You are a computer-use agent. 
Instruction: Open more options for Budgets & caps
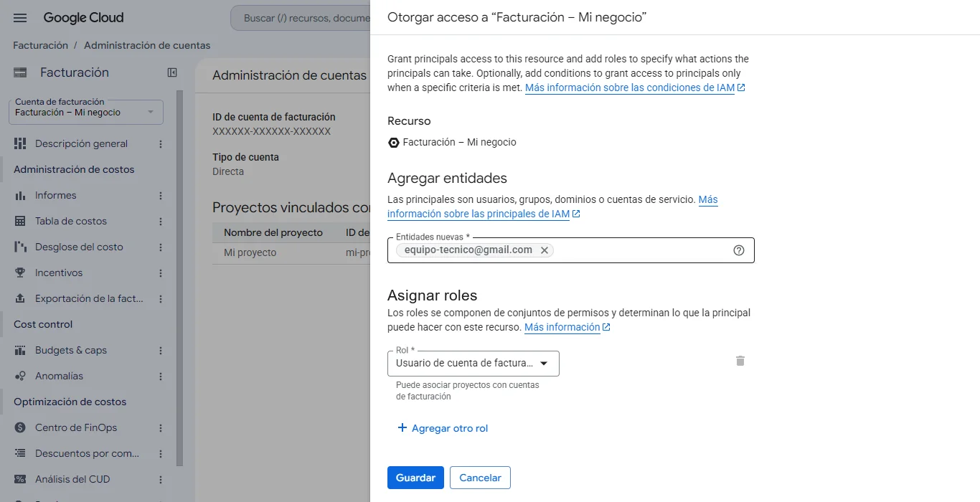[x=161, y=351]
